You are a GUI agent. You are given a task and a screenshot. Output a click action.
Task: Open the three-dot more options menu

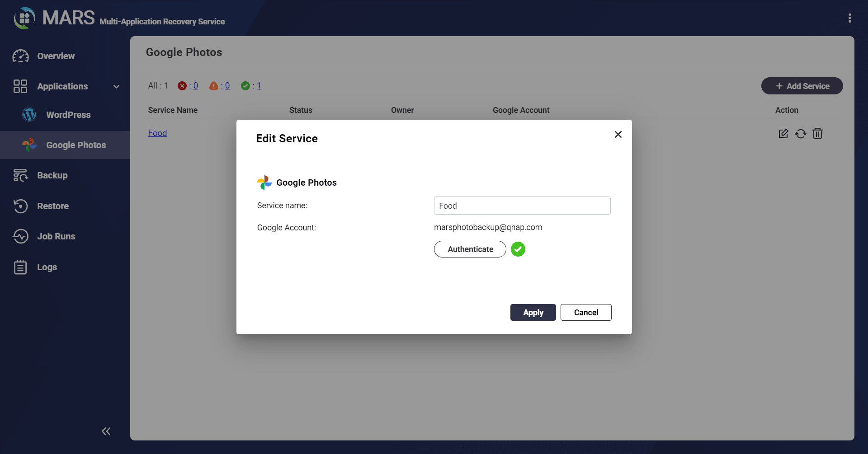850,18
